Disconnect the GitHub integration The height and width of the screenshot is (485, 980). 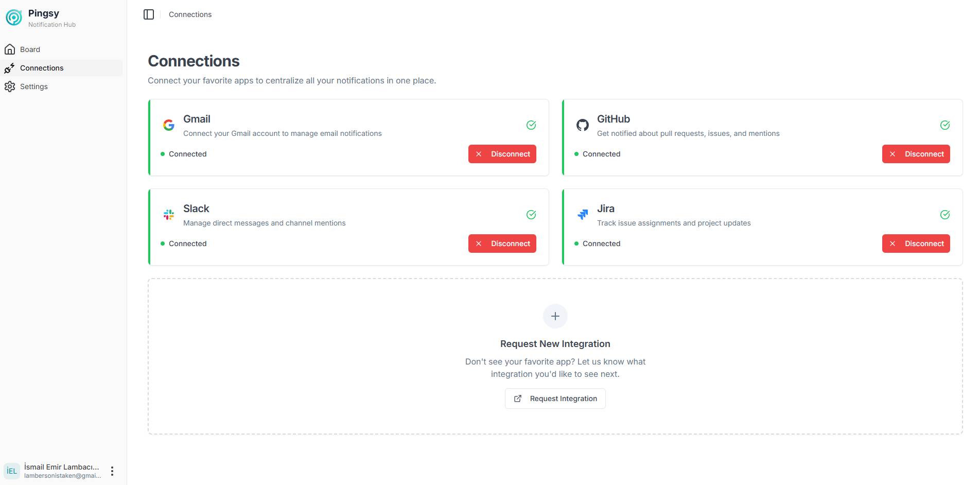[x=916, y=154]
